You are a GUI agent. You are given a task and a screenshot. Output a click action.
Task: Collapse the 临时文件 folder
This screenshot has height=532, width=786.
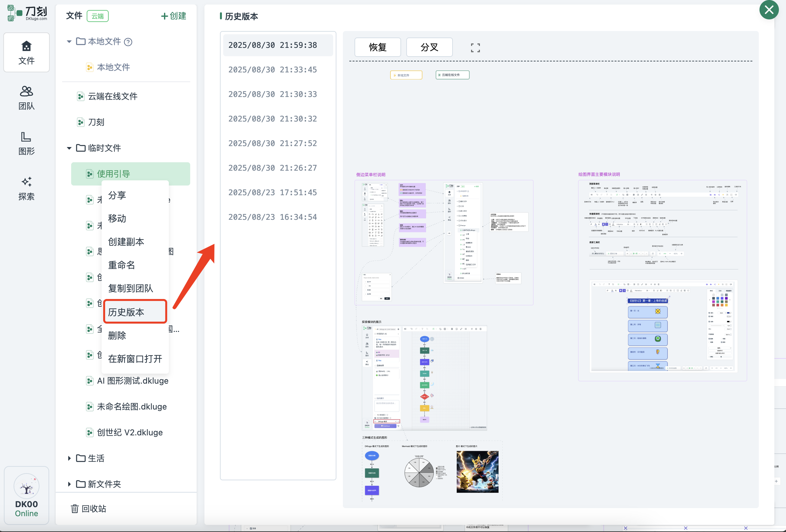[69, 148]
